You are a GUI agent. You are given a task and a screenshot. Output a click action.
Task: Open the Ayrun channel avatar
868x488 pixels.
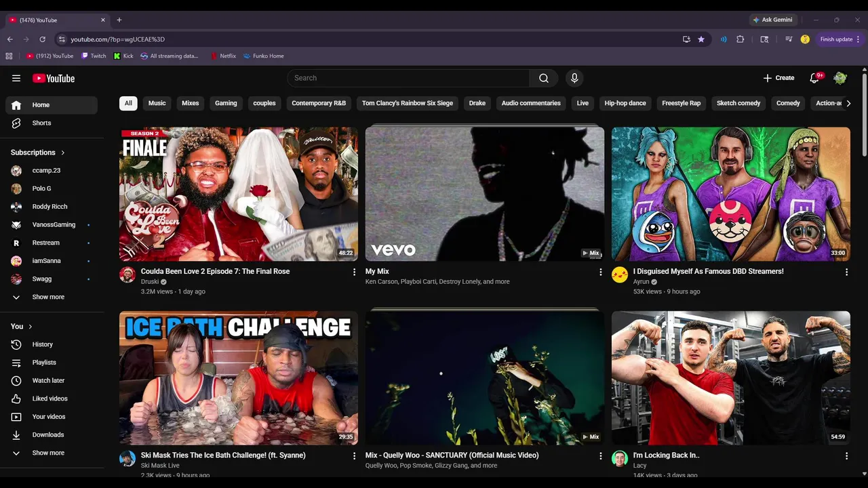620,274
